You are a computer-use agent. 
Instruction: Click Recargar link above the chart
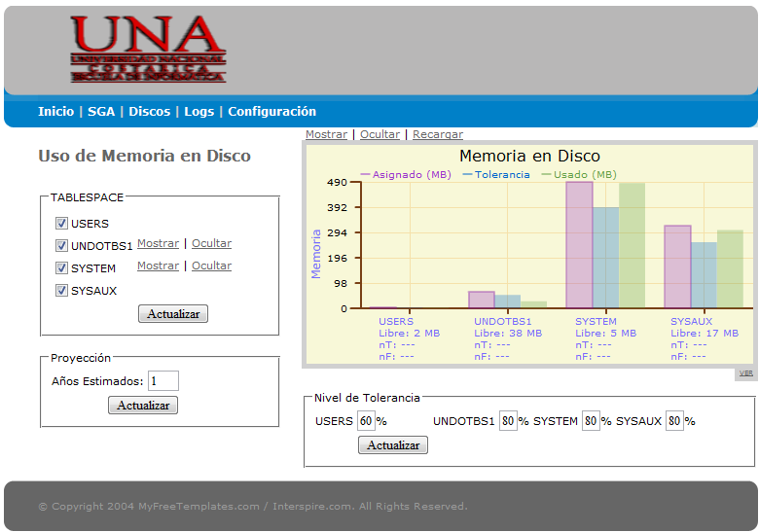point(438,134)
